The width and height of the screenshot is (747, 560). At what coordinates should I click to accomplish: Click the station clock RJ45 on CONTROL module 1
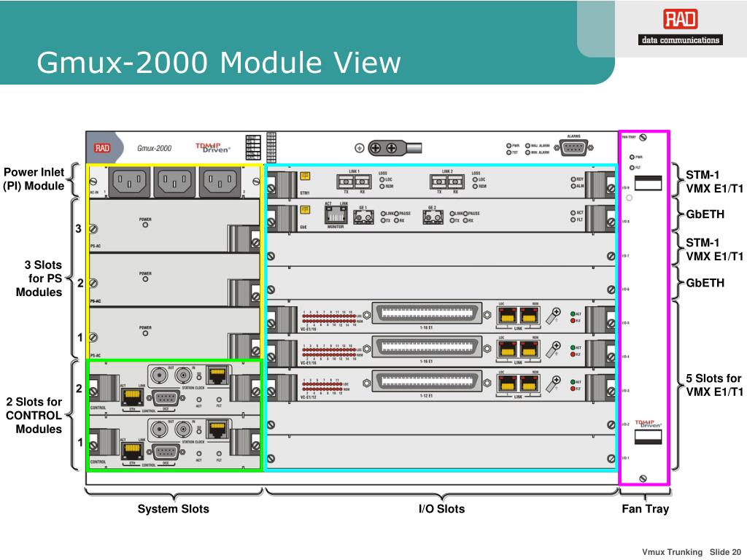pos(217,429)
